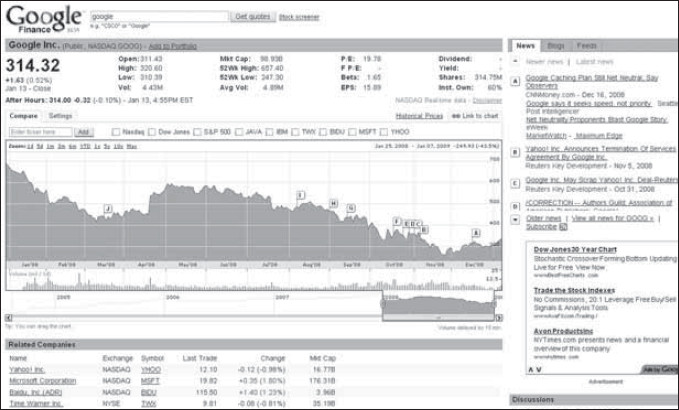This screenshot has height=410, width=679.
Task: Open the Historical Prices link
Action: pos(419,116)
